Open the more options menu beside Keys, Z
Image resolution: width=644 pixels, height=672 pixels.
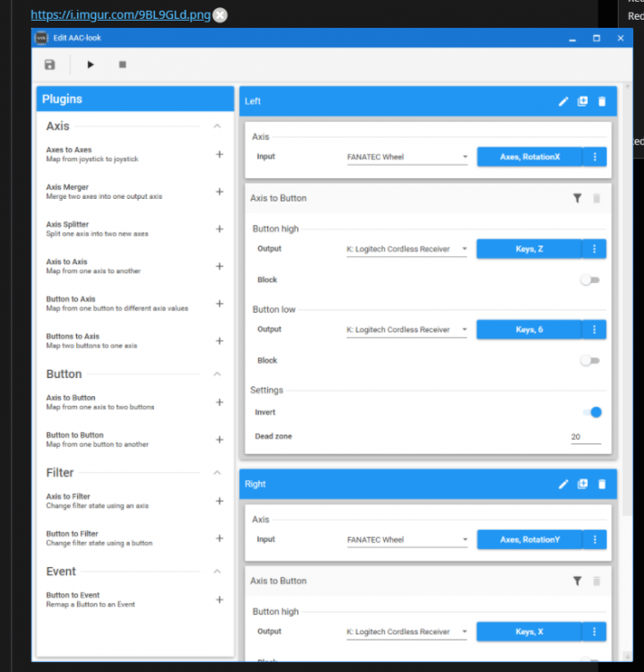pos(595,249)
